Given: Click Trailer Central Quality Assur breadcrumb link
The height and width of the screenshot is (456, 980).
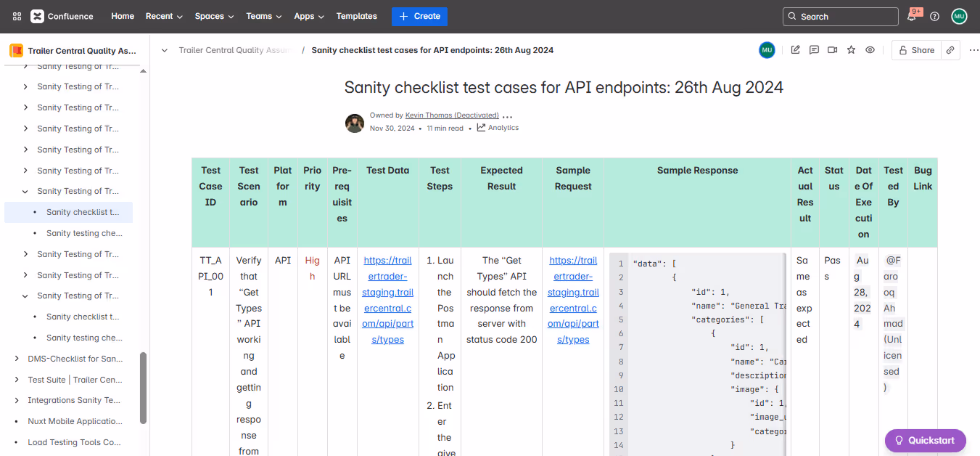Looking at the screenshot, I should [236, 50].
